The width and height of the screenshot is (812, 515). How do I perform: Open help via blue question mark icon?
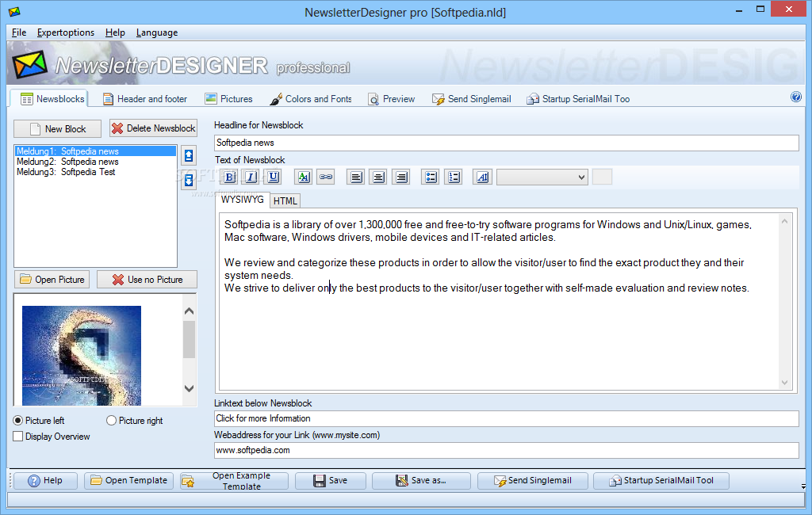click(796, 97)
